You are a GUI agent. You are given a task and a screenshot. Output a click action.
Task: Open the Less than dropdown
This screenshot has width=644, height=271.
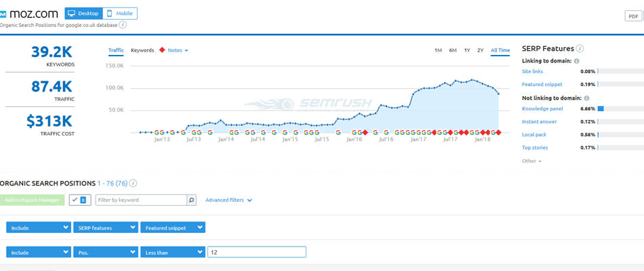172,252
